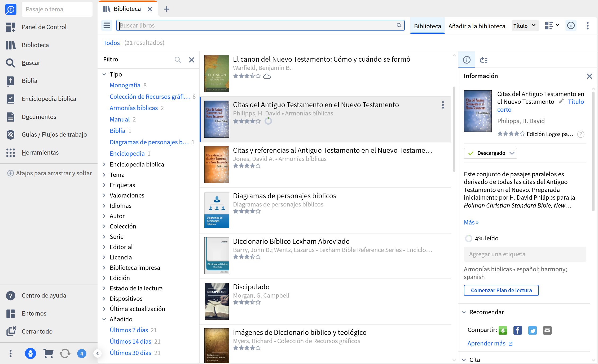Open options menu for Citas del Antiguo Testamento
This screenshot has height=364, width=598.
coord(443,105)
